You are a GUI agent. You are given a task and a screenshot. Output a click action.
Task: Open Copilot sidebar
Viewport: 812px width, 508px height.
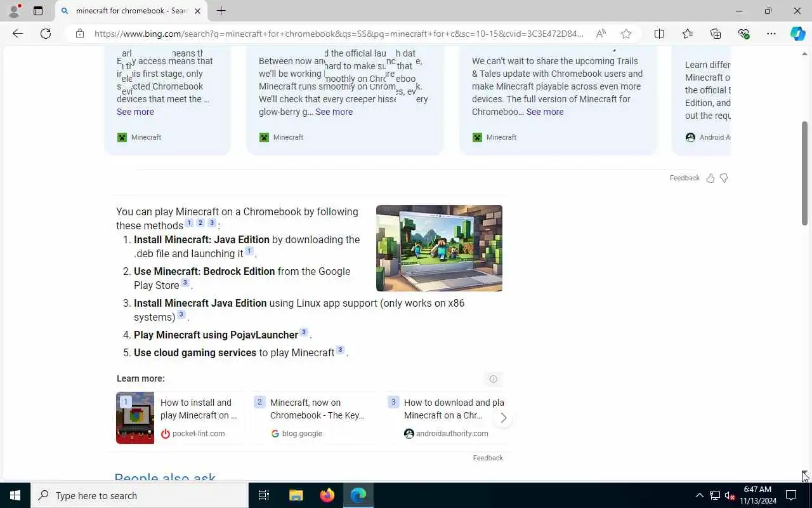(798, 34)
